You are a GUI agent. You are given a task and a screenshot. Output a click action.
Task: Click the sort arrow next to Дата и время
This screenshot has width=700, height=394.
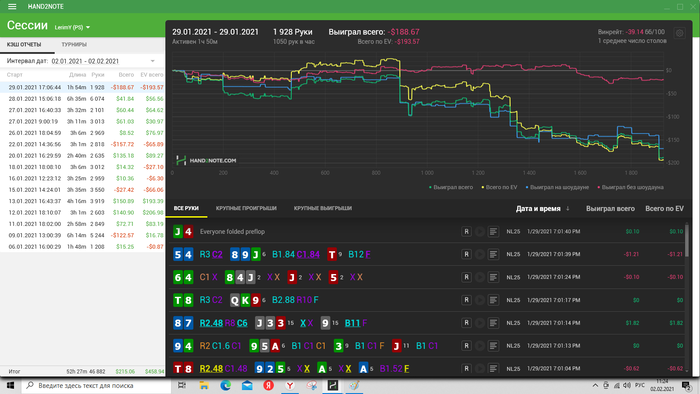pos(567,208)
